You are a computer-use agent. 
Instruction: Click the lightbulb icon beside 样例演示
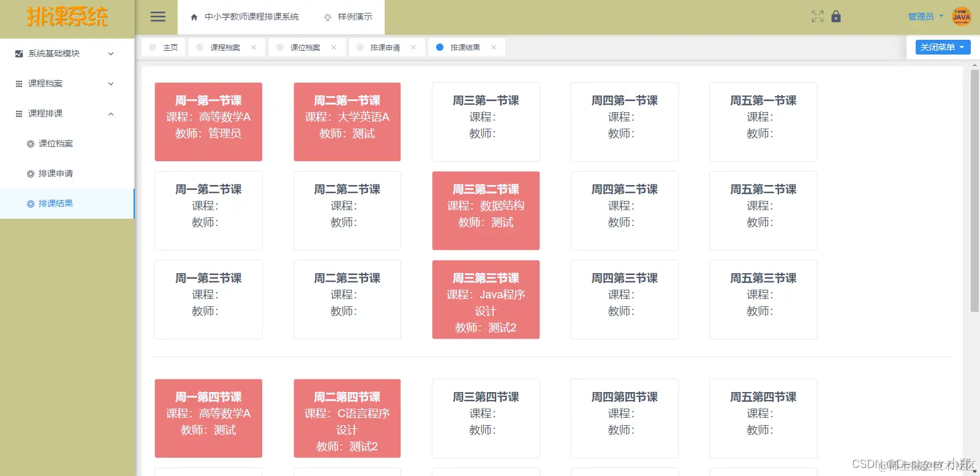(x=328, y=17)
